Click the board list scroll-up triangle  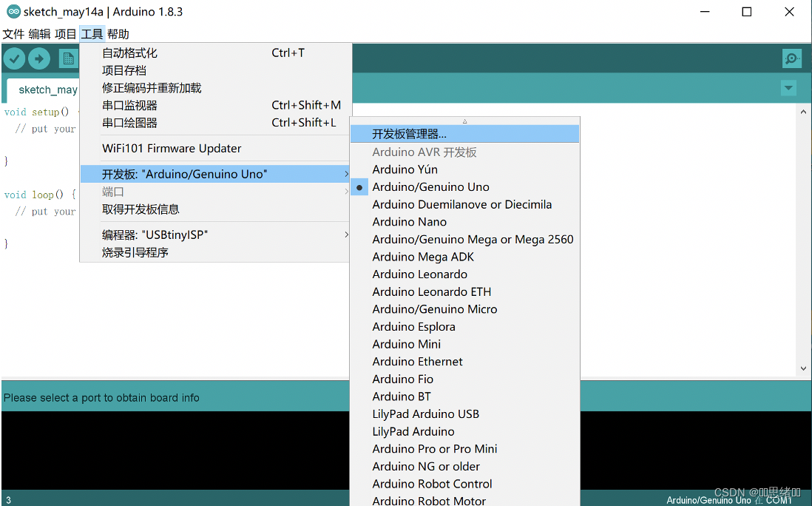(464, 121)
